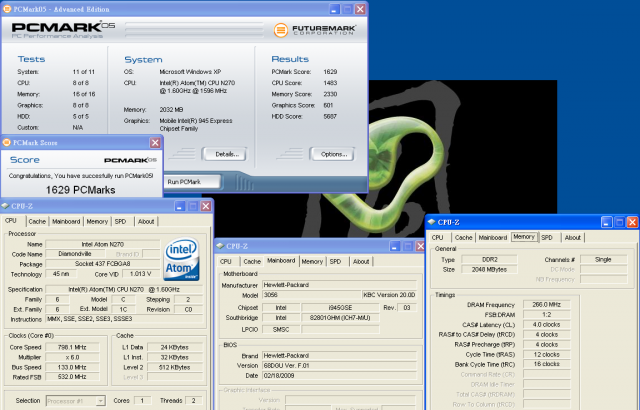Click the Bus Speed value 133.0 MHz

[72, 367]
